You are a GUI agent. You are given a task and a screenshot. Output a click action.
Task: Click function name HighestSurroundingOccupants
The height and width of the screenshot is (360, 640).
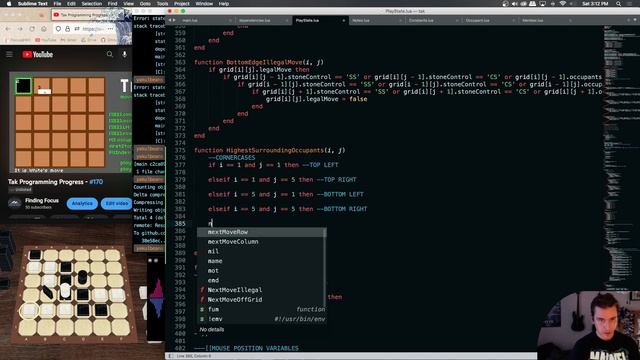tap(275, 150)
